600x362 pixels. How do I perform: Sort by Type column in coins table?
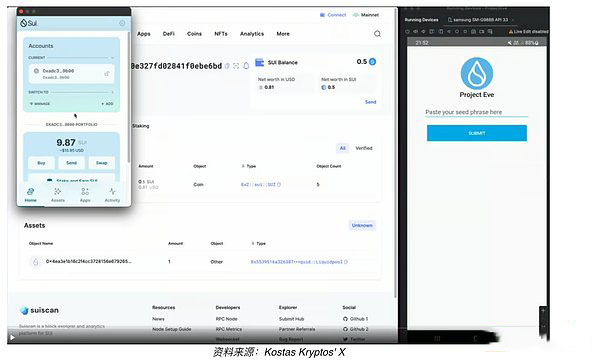coord(249,166)
